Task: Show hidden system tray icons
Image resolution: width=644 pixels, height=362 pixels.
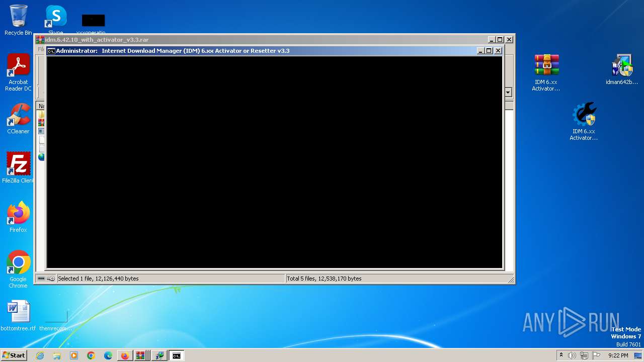Action: pyautogui.click(x=561, y=355)
